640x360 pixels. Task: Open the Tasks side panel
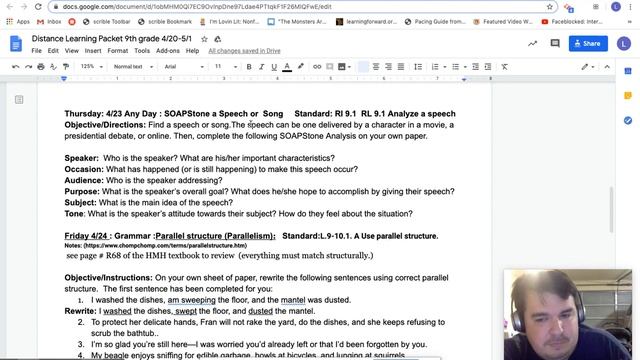tap(628, 120)
